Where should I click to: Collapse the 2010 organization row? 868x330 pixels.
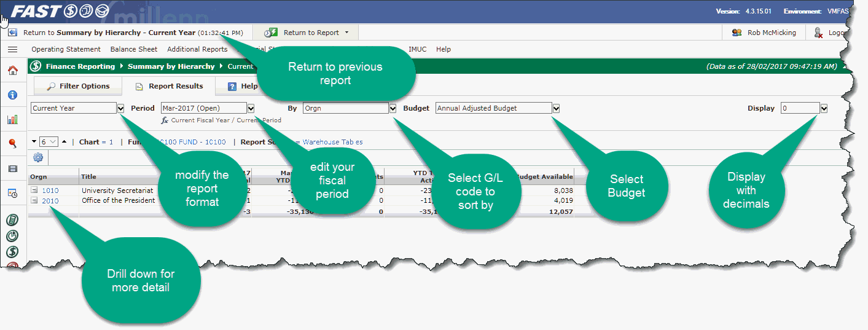[35, 200]
